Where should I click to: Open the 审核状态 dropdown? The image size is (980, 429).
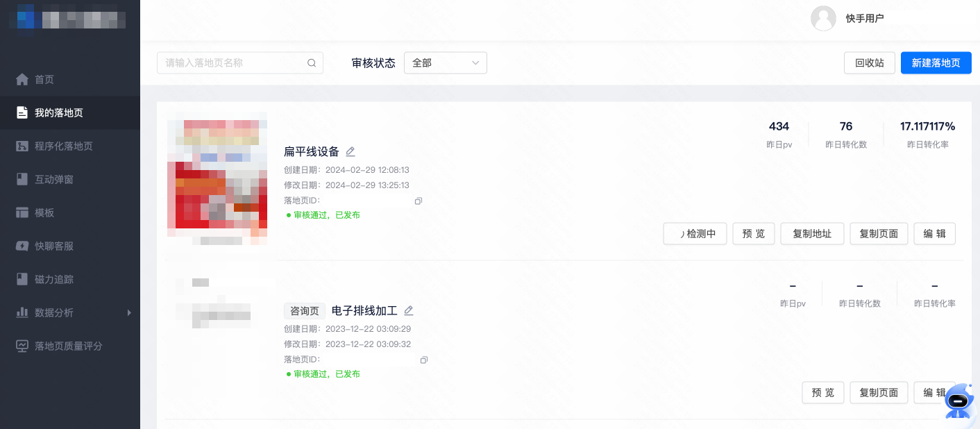[x=445, y=62]
